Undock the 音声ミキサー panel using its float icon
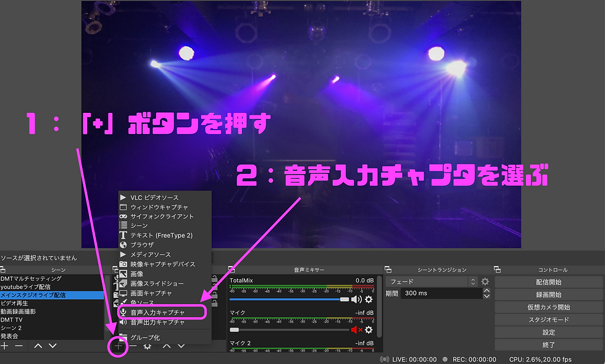 (x=232, y=270)
